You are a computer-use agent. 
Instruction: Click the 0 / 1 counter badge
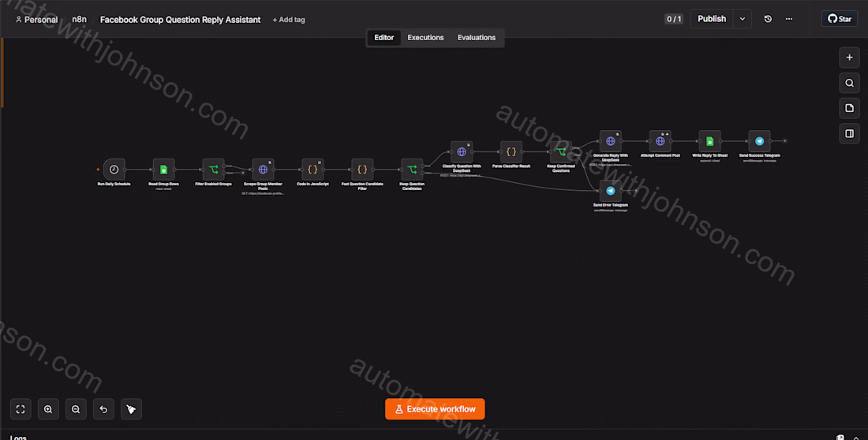(x=674, y=19)
